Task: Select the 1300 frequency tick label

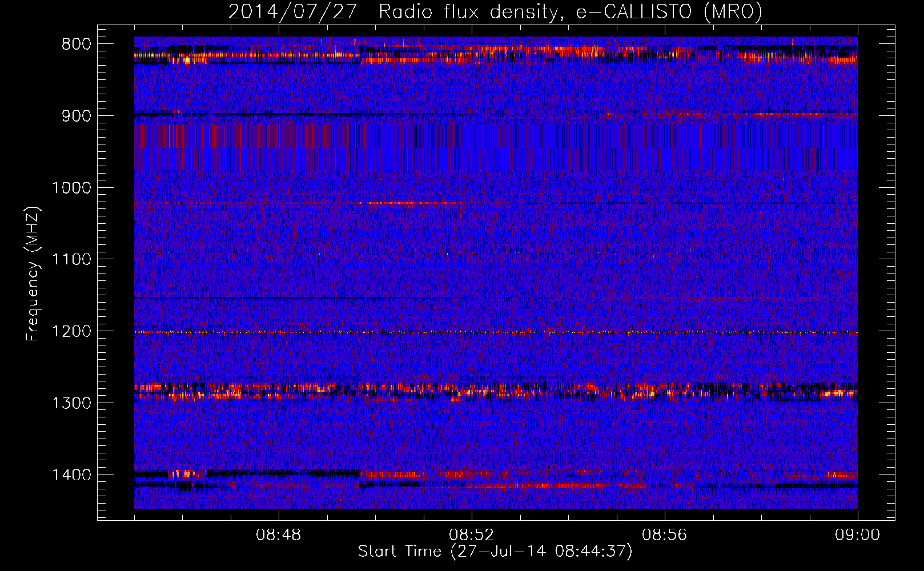Action: (x=71, y=403)
